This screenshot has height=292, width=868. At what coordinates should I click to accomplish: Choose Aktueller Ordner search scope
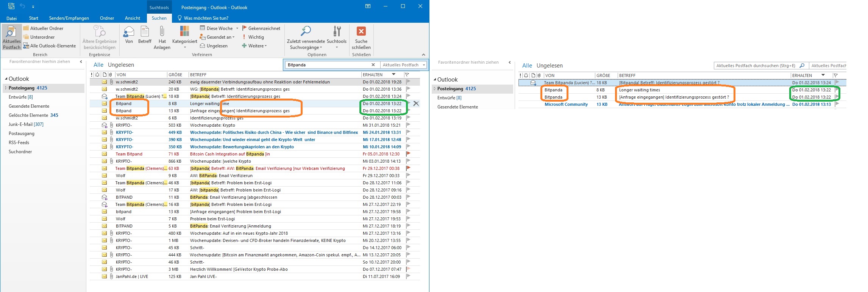point(43,28)
